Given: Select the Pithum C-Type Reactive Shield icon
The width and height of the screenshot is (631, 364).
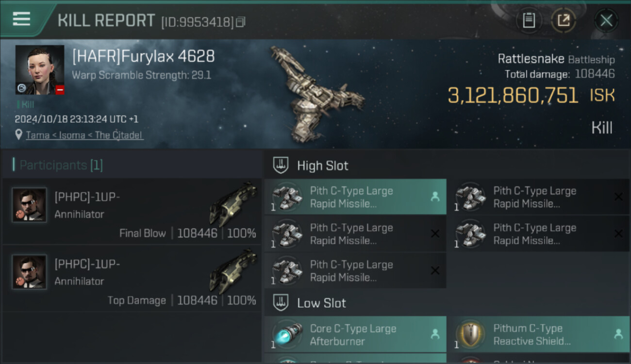Looking at the screenshot, I should [x=470, y=335].
